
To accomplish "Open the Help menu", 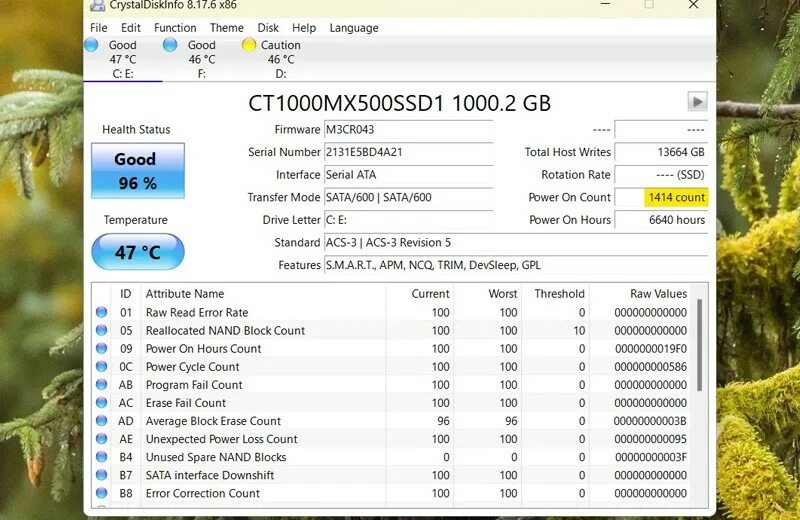I will pyautogui.click(x=304, y=28).
